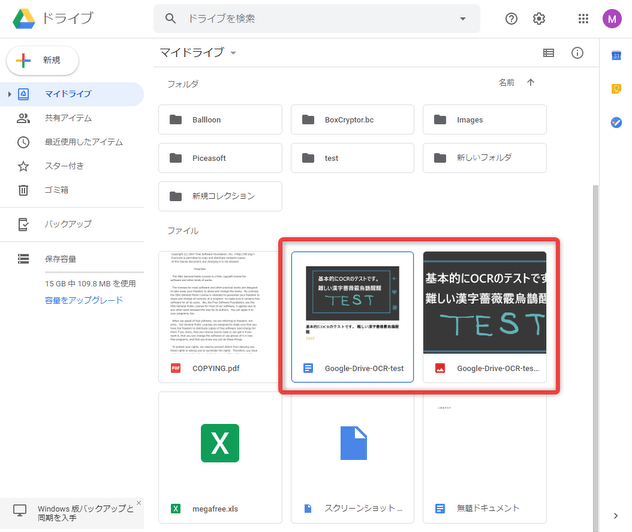Open the help question mark icon
The width and height of the screenshot is (632, 532).
coord(511,19)
